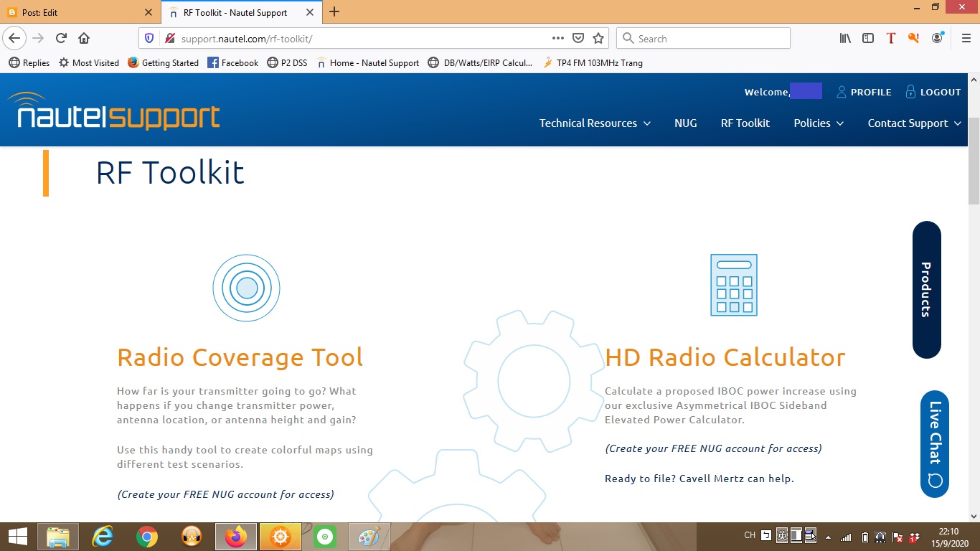Open the orange headphones audio app in taskbar
This screenshot has height=551, width=980.
pyautogui.click(x=192, y=537)
